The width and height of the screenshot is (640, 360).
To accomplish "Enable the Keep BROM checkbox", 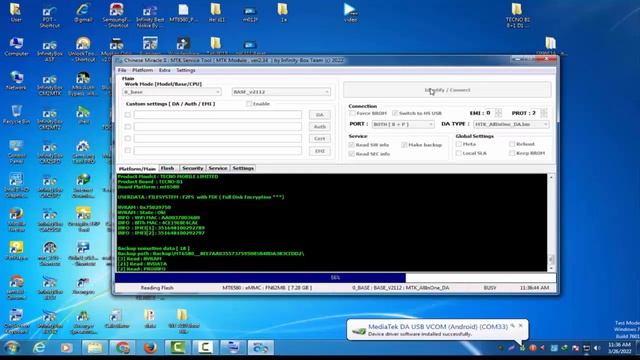I will [x=512, y=153].
